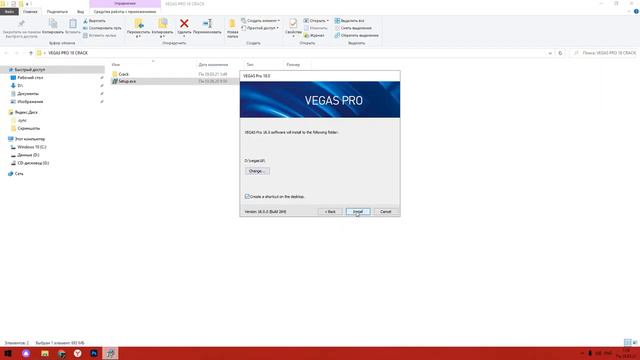Open the Windows Start button
The height and width of the screenshot is (360, 640).
(8, 353)
